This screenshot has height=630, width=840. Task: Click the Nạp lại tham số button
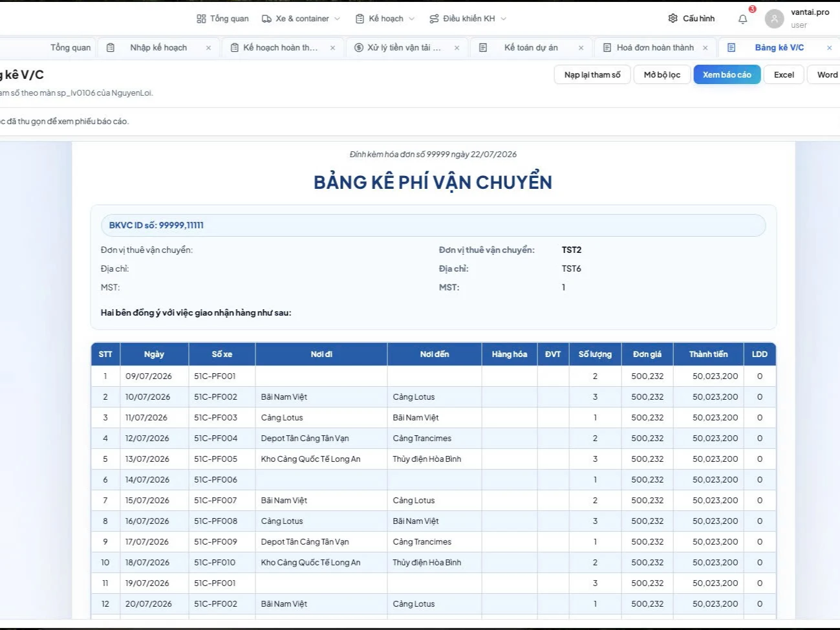592,75
